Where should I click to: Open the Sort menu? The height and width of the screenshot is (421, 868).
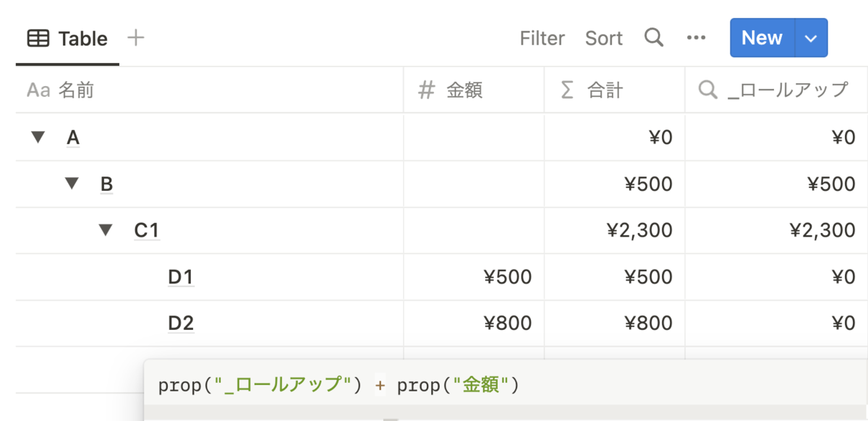tap(603, 38)
